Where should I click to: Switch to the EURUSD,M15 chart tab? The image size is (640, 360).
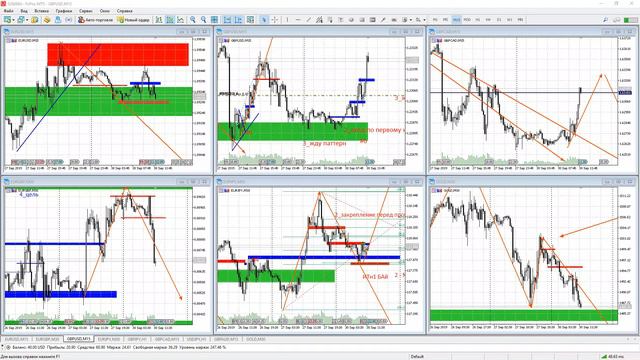17,339
